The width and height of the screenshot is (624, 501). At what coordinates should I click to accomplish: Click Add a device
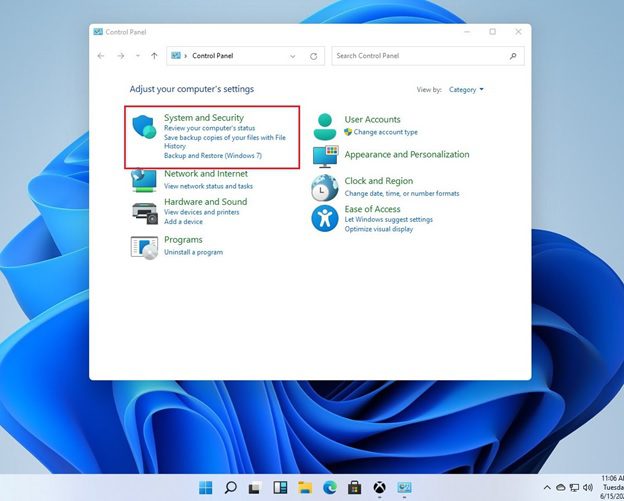[183, 222]
